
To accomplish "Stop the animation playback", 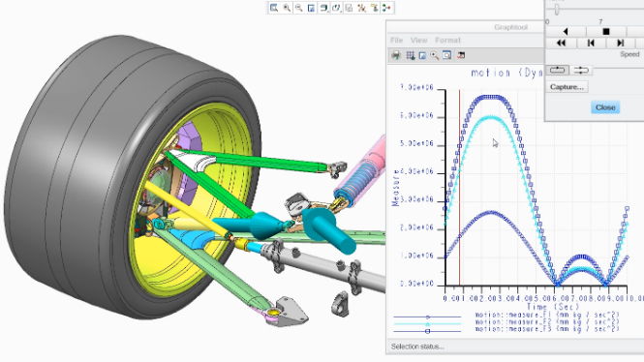I will coord(606,32).
